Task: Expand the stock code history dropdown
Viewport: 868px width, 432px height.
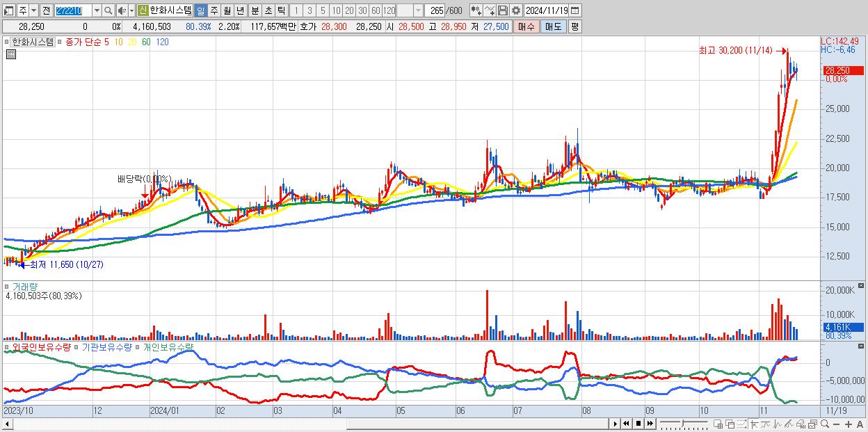Action: [x=97, y=10]
